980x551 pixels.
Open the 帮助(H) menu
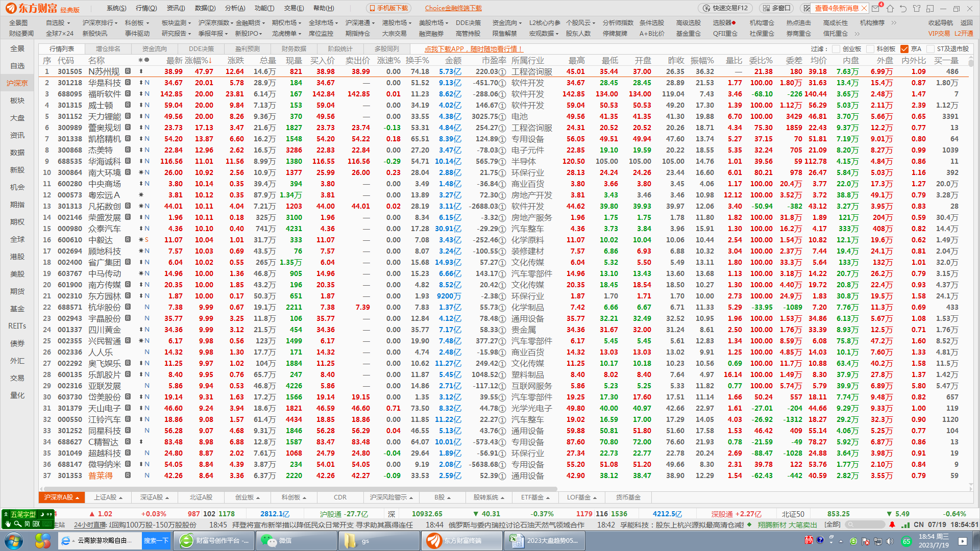click(324, 8)
